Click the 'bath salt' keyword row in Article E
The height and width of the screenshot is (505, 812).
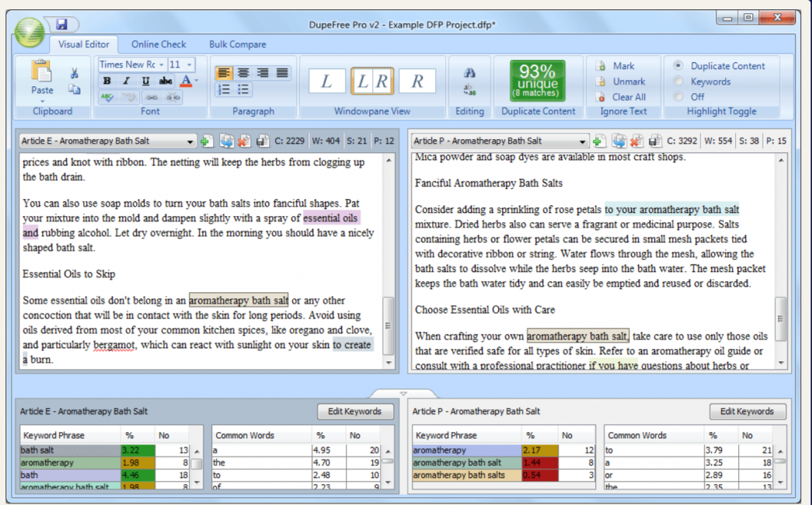point(105,450)
